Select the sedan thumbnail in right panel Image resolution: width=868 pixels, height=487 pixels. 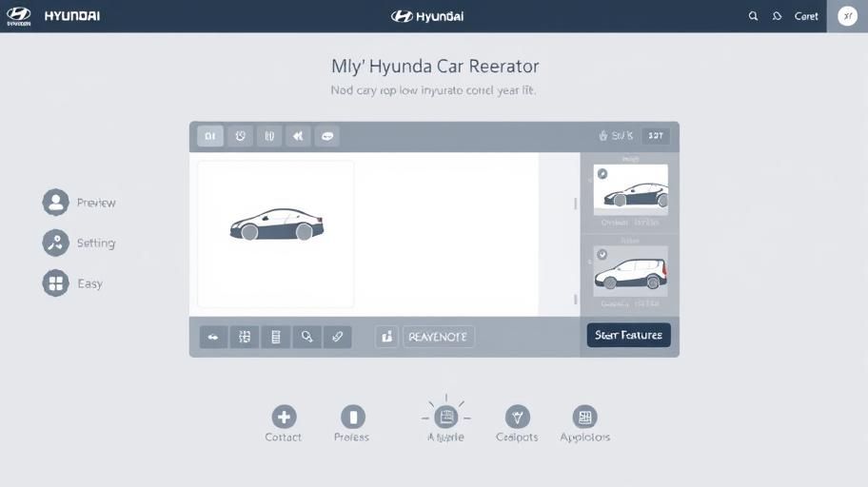(x=630, y=189)
